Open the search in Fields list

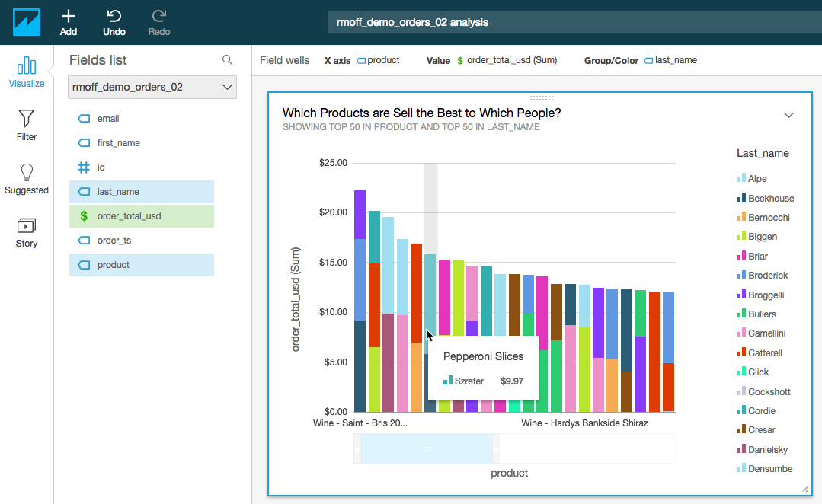click(226, 59)
